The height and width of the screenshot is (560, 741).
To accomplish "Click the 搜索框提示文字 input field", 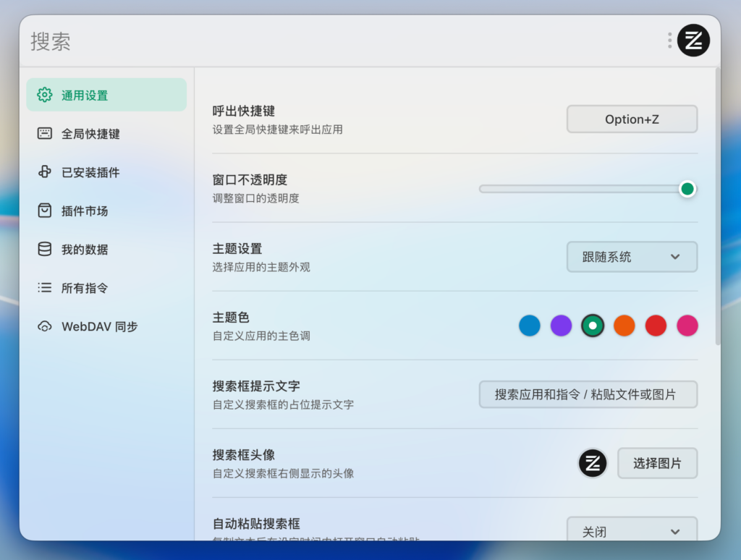I will (x=588, y=394).
